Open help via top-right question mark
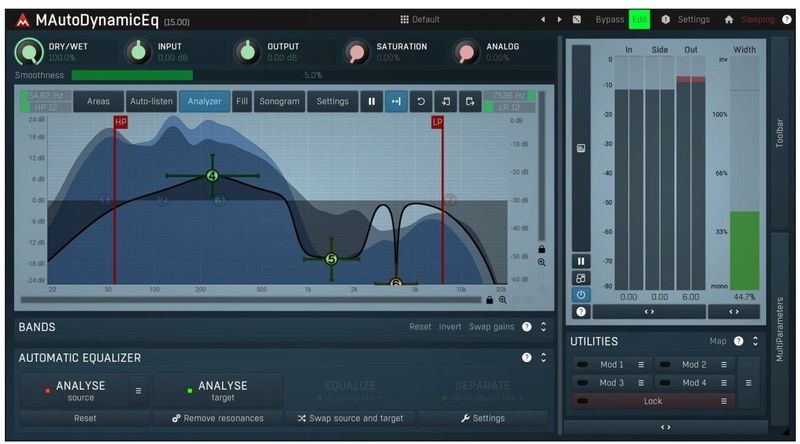 tap(787, 19)
